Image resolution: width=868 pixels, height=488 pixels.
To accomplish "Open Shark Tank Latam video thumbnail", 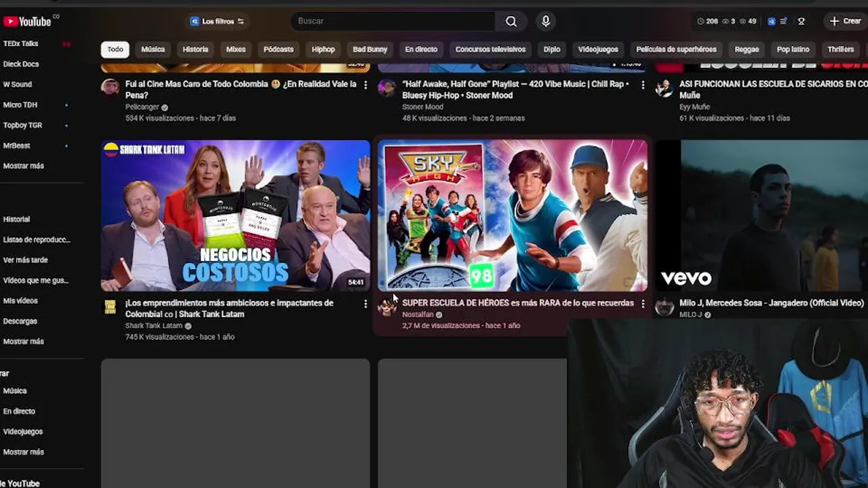I will pyautogui.click(x=235, y=216).
